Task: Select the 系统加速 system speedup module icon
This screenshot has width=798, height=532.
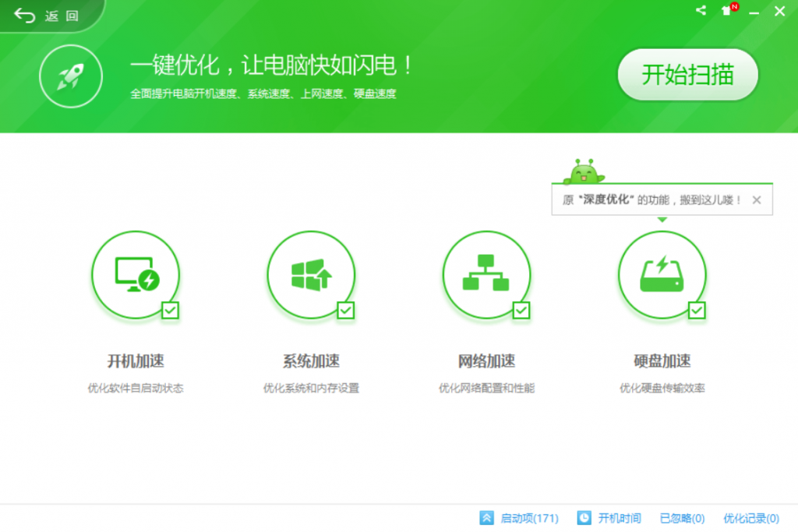Action: pyautogui.click(x=311, y=275)
